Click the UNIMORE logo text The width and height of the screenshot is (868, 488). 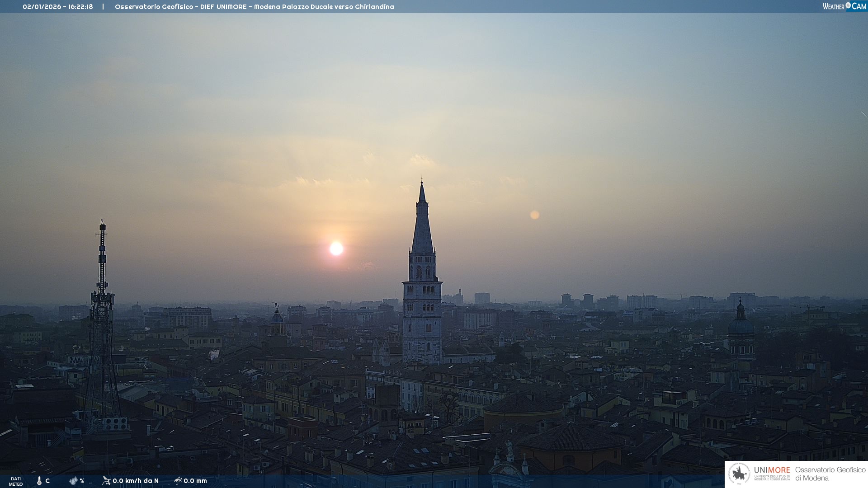772,470
